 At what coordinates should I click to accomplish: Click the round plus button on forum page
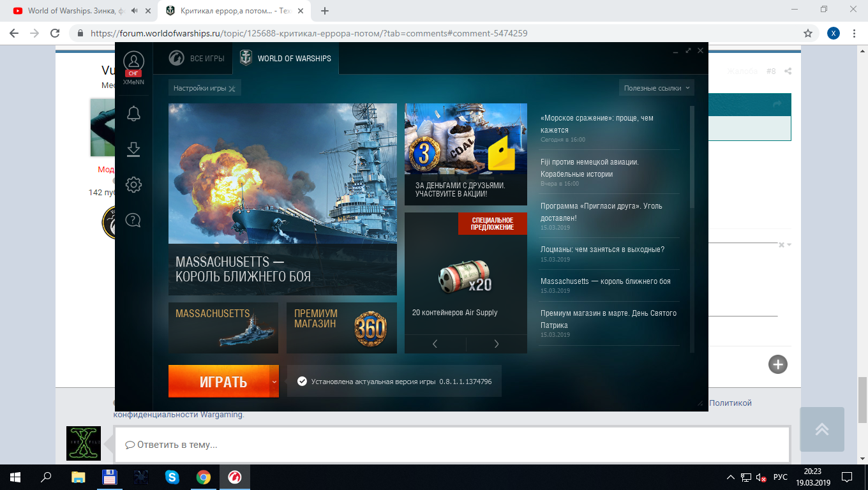coord(778,364)
